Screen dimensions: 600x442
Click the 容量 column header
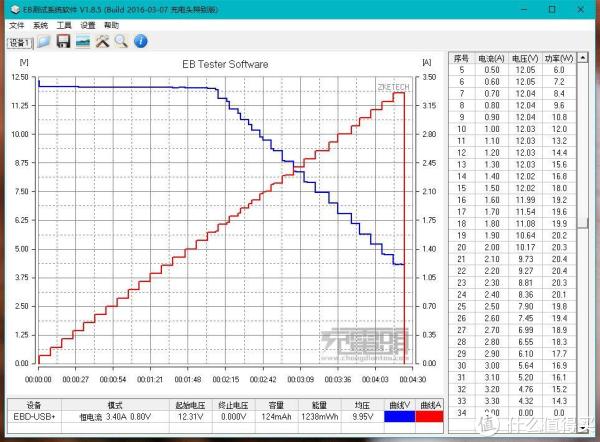coord(276,405)
